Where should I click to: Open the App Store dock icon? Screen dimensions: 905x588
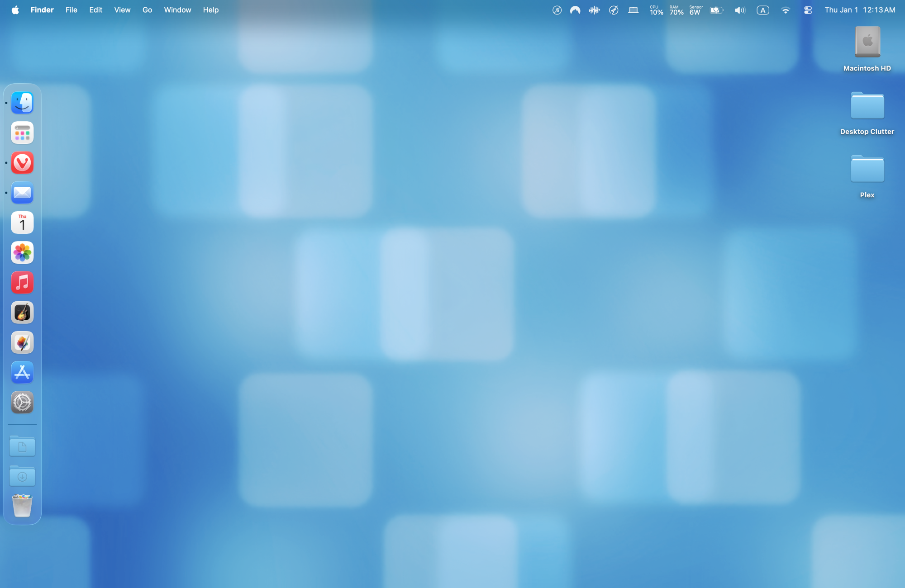pyautogui.click(x=22, y=372)
